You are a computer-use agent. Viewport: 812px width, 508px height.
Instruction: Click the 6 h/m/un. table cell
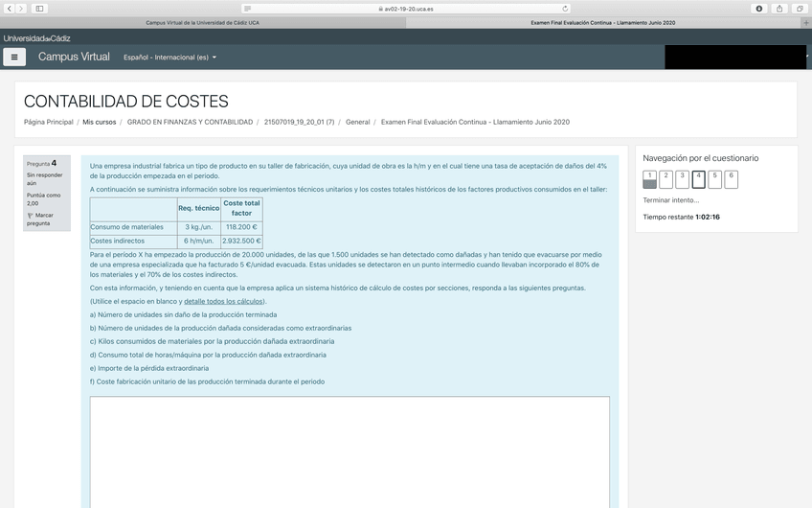[199, 241]
